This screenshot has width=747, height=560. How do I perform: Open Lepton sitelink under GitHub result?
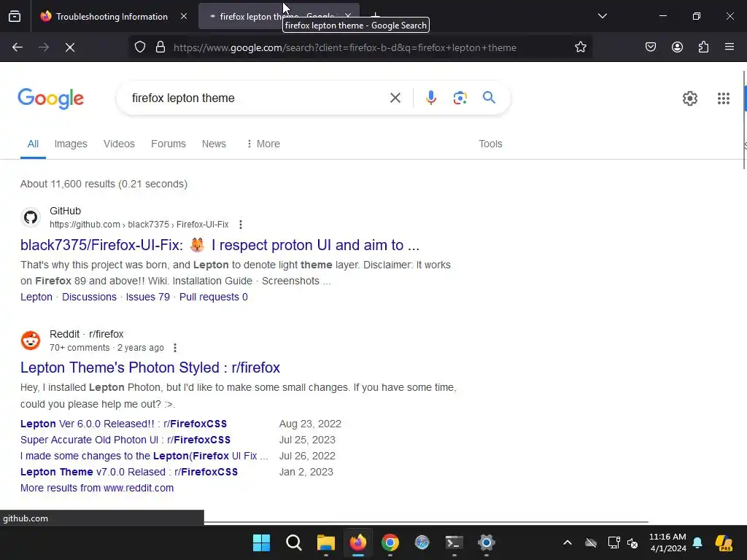[36, 297]
